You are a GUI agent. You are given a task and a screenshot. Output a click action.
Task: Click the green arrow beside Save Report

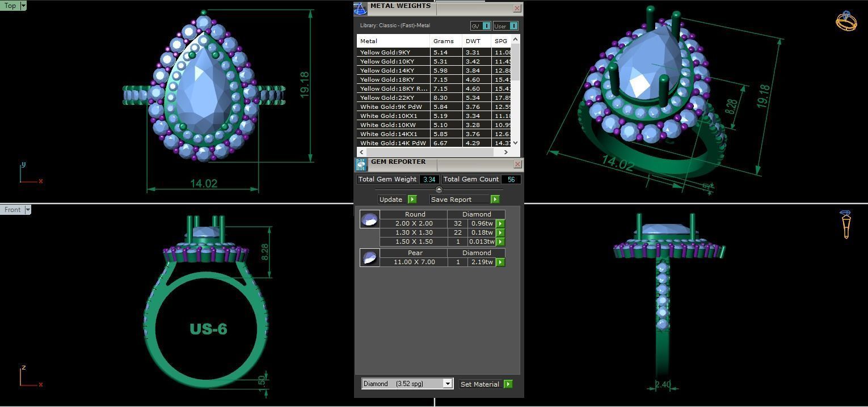coord(495,200)
